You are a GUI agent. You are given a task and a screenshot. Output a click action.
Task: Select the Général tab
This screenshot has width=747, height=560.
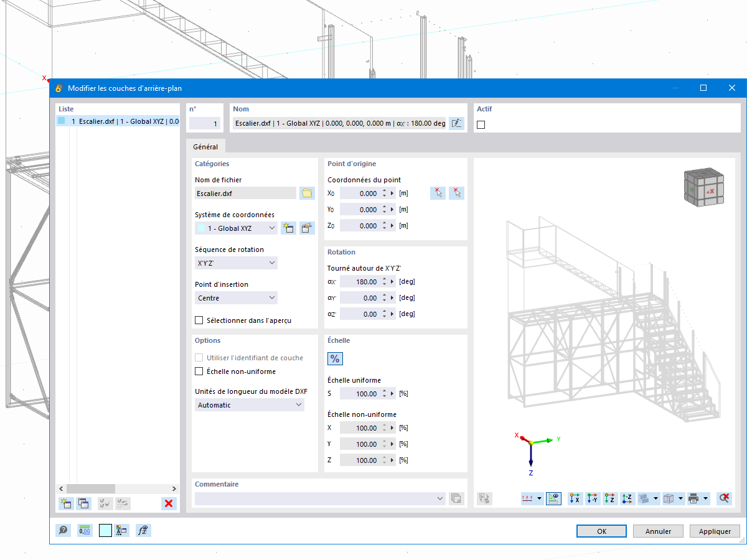205,147
